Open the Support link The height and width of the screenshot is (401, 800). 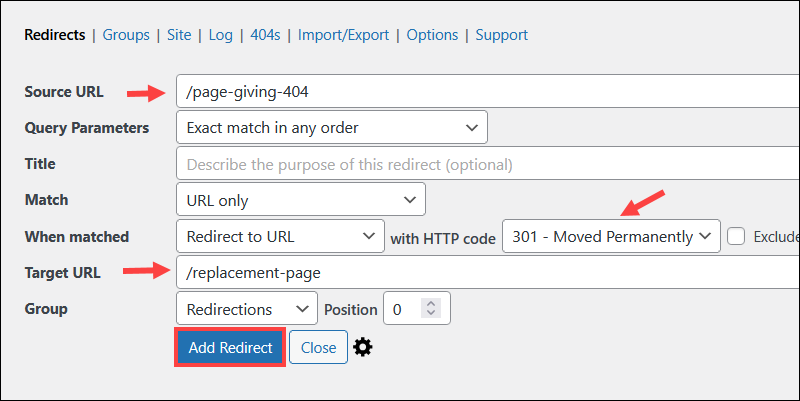click(501, 35)
